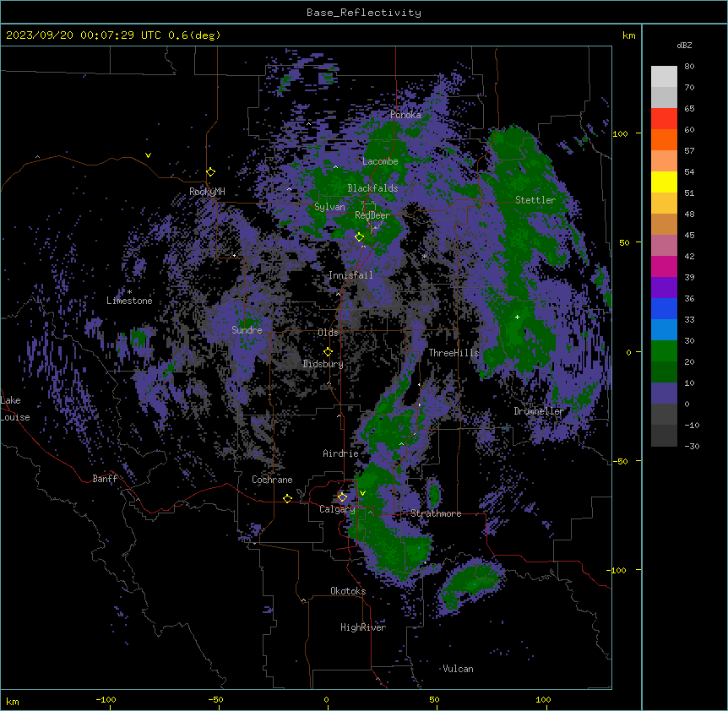Click the Calgary city label
This screenshot has width=728, height=711.
pyautogui.click(x=337, y=509)
